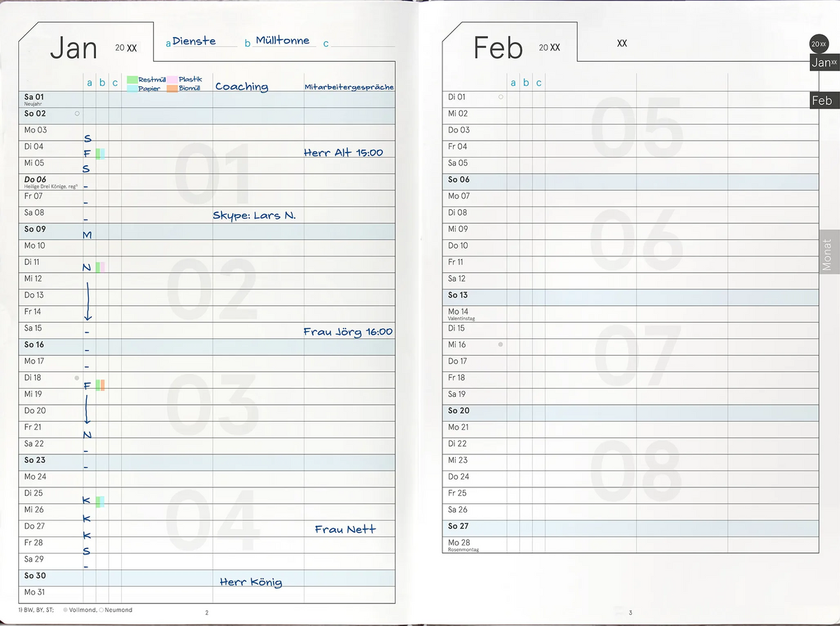Select the 'So 30' date label in January
This screenshot has height=626, width=840.
(35, 576)
